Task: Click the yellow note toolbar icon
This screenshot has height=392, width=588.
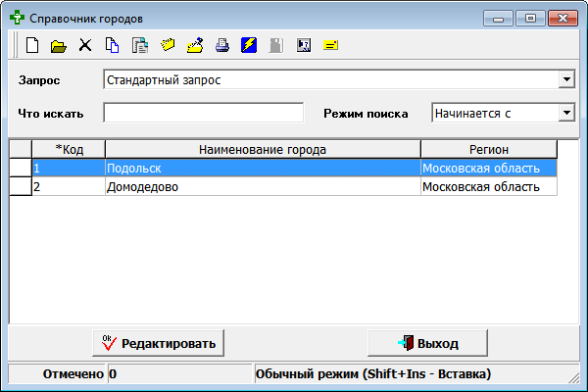Action: tap(331, 45)
